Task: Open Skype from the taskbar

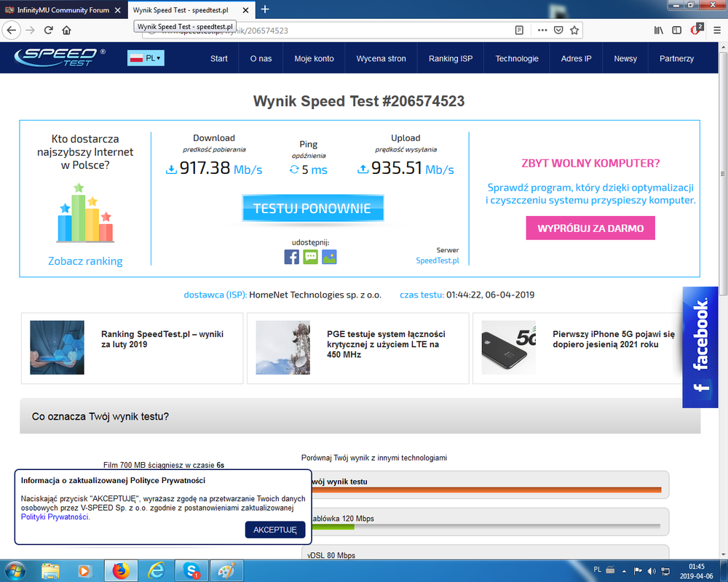Action: coord(191,571)
